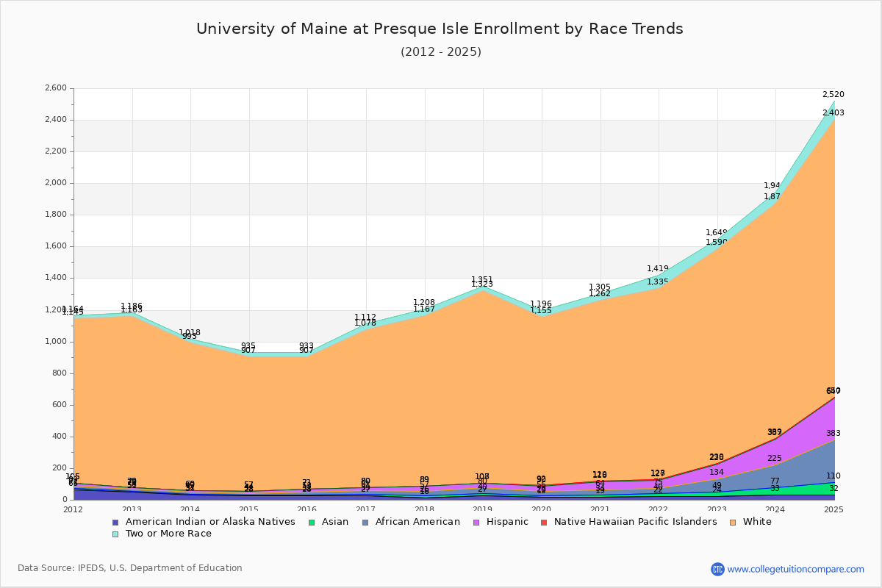Click the 77 data label in 2024
The width and height of the screenshot is (882, 588).
pyautogui.click(x=775, y=481)
